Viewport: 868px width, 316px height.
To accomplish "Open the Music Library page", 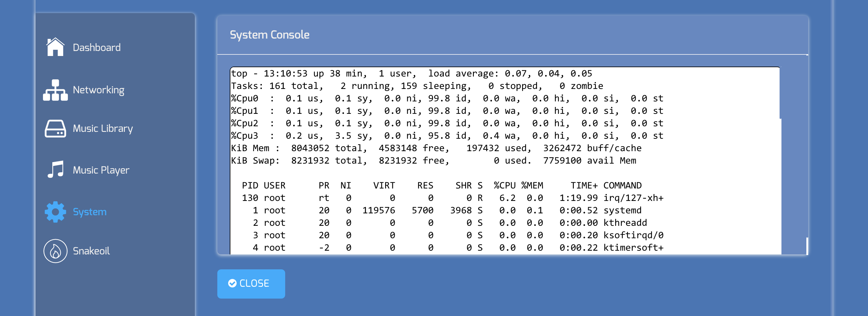I will point(103,128).
